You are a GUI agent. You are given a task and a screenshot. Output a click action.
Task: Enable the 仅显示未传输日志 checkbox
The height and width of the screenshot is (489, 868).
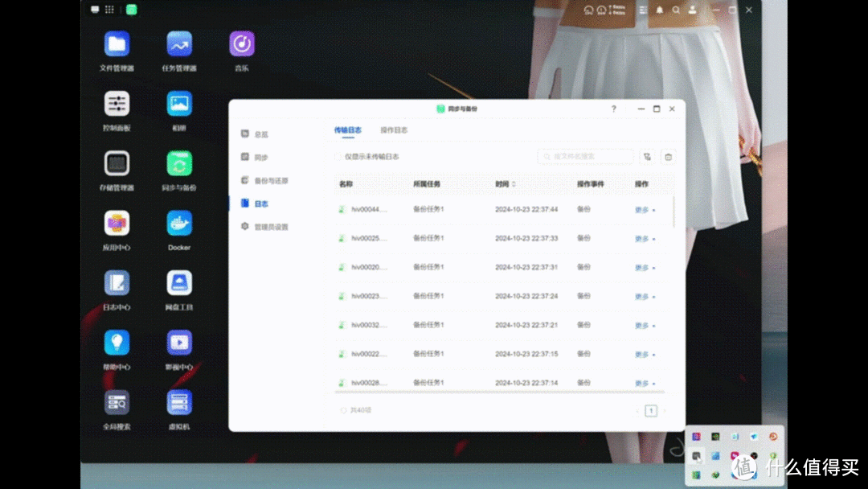click(338, 157)
